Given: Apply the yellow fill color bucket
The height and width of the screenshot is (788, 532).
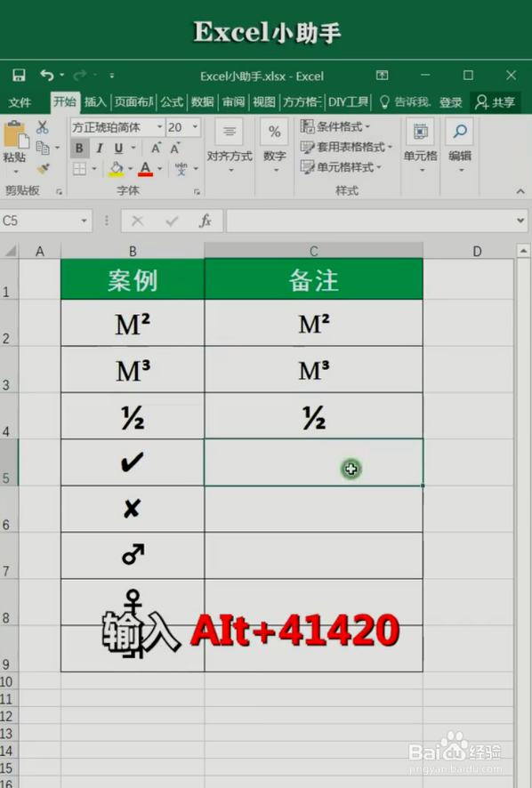Looking at the screenshot, I should [117, 169].
